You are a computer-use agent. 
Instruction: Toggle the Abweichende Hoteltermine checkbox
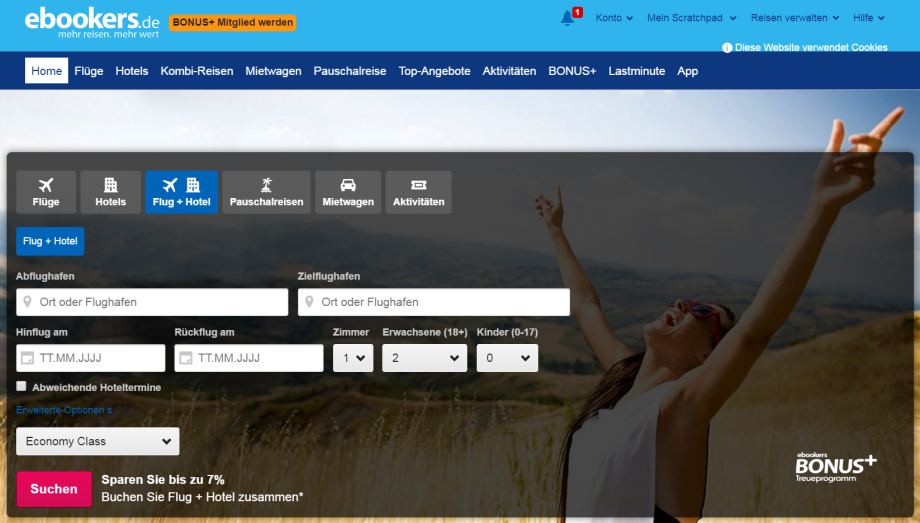tap(22, 386)
